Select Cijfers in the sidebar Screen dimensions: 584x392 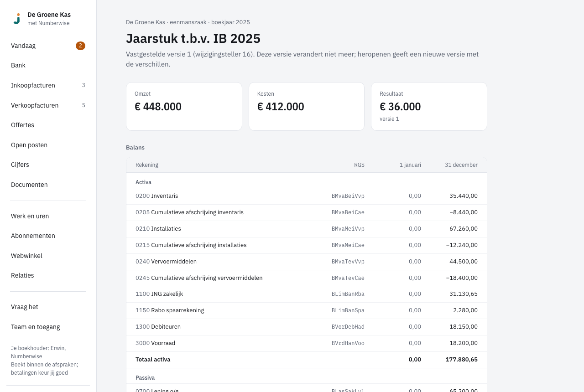(x=48, y=165)
